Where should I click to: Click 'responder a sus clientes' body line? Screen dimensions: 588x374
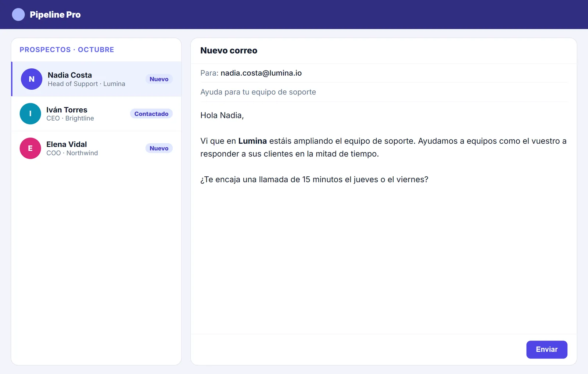[290, 154]
